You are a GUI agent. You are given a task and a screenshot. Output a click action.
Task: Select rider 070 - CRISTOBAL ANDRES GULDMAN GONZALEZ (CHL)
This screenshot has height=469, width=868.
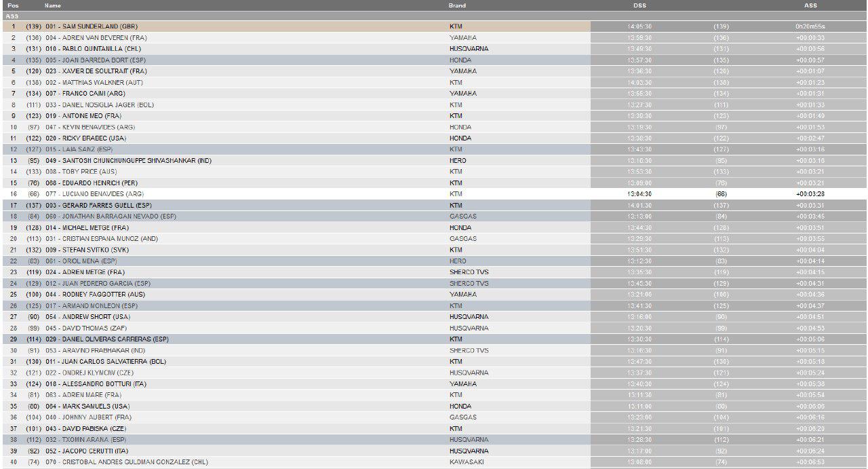pos(127,462)
